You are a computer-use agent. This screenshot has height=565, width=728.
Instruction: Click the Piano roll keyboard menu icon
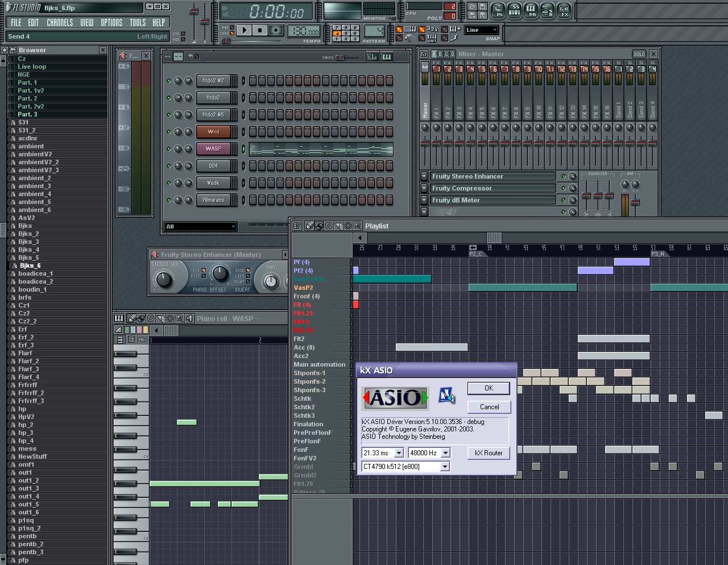[119, 318]
